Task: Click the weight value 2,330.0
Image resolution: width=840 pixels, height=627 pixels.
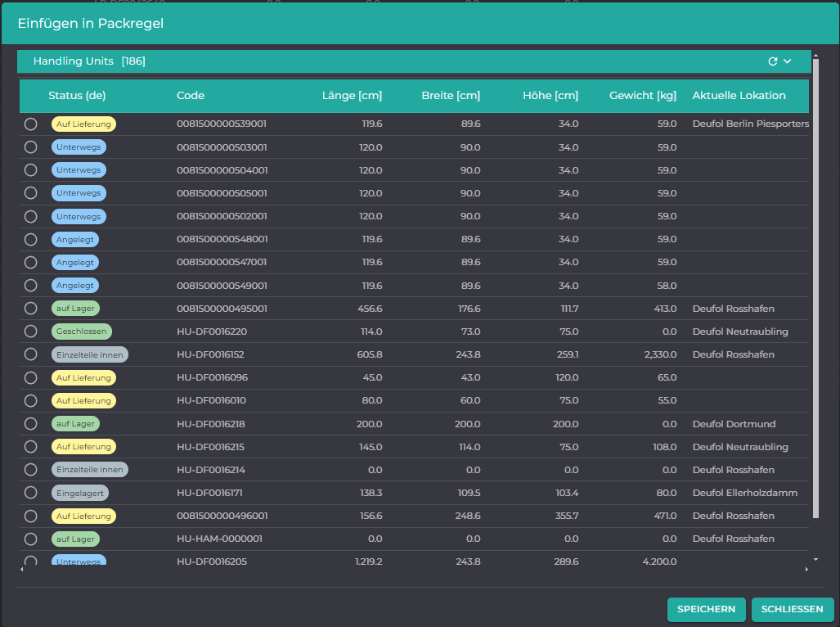Action: point(661,354)
